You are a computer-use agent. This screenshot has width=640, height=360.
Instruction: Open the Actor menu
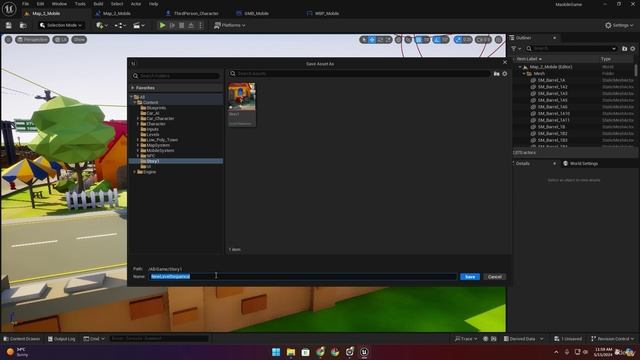136,4
